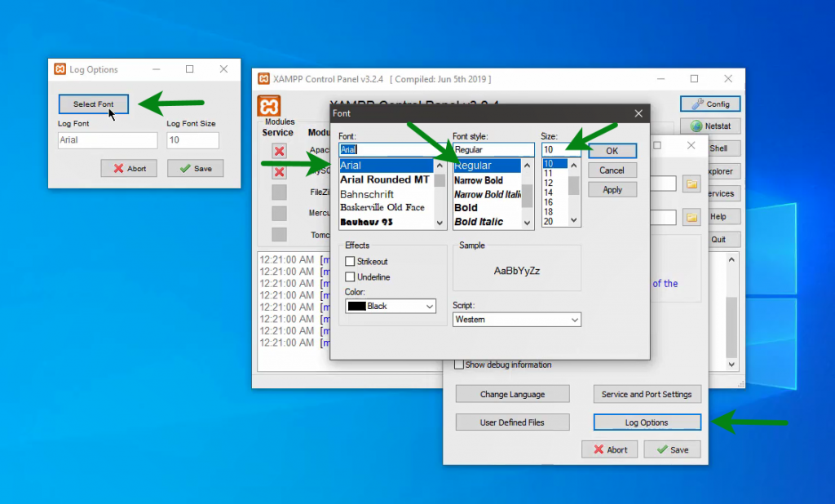Image resolution: width=835 pixels, height=504 pixels.
Task: Click the Log Font Size field
Action: pos(192,140)
